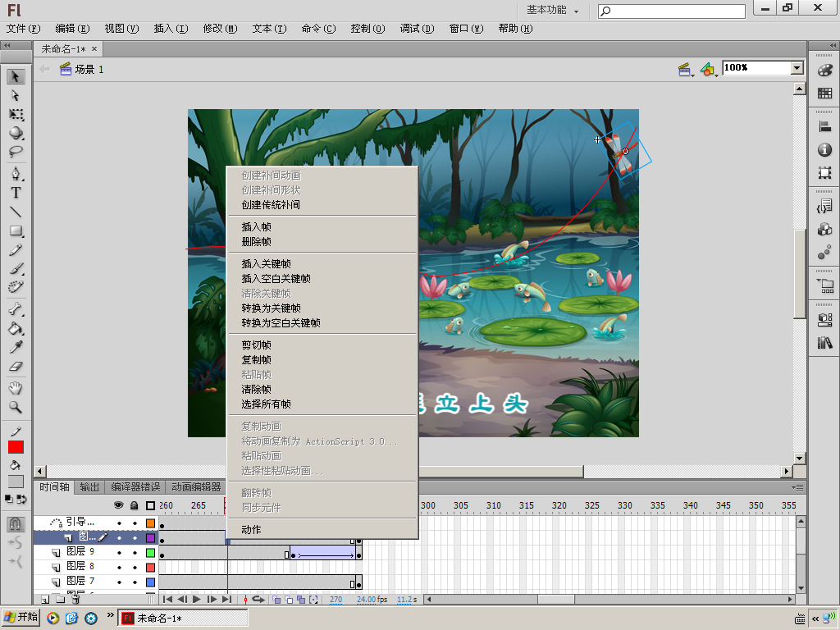This screenshot has width=840, height=630.
Task: Open the Align panel icon
Action: pos(825,127)
